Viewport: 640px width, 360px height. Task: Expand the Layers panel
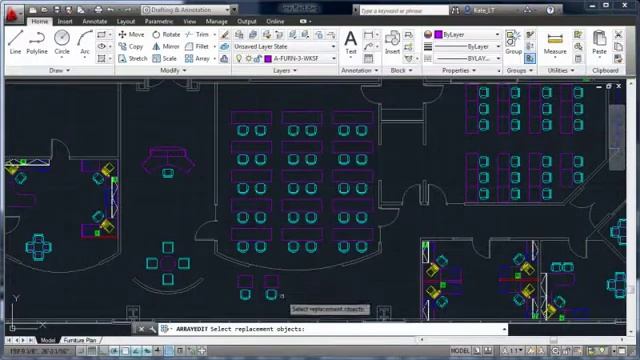[x=285, y=71]
